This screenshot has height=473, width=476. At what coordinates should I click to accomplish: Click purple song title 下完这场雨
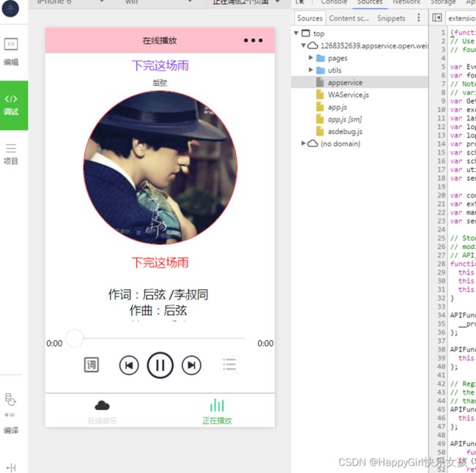pos(160,66)
